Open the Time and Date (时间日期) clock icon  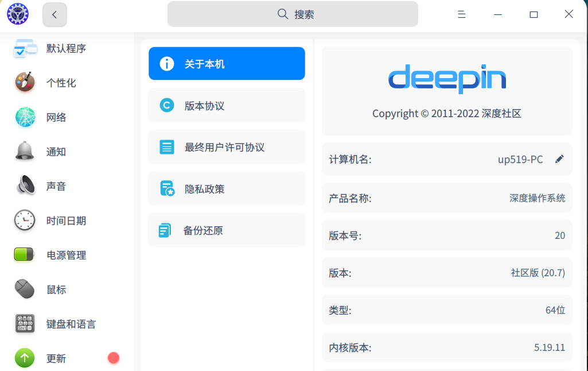coord(25,221)
